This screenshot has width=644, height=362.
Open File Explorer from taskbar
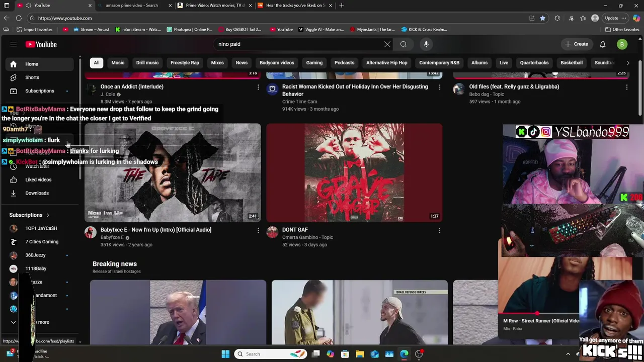coord(360,354)
